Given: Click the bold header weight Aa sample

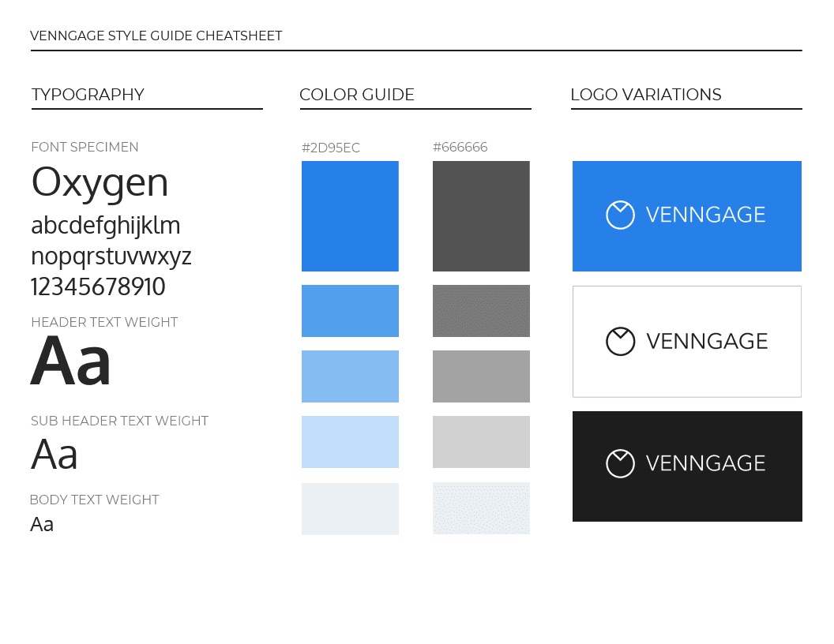Looking at the screenshot, I should pyautogui.click(x=71, y=361).
